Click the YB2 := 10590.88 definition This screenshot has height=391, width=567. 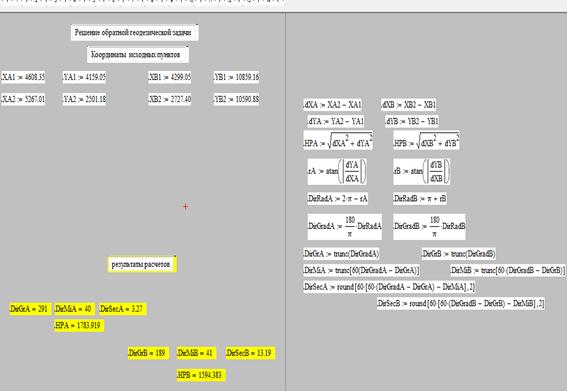coord(236,99)
